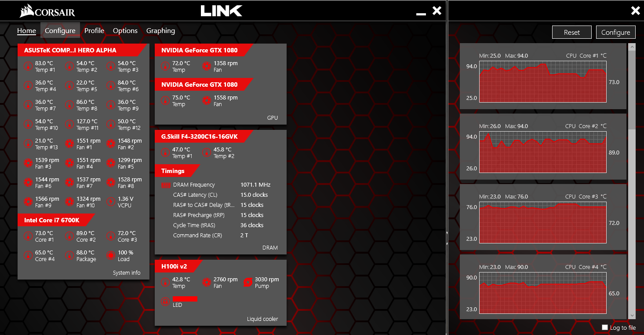Switch to the Configure tab
The image size is (644, 335).
click(x=60, y=31)
